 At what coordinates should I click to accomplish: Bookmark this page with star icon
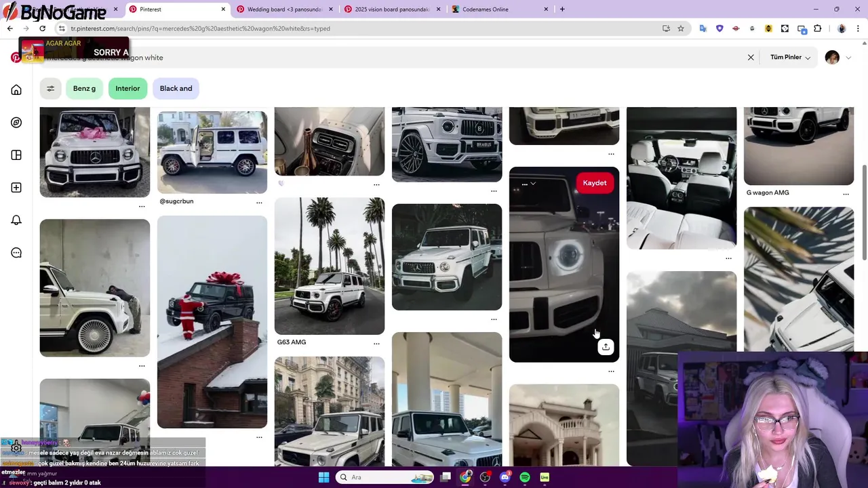(681, 28)
